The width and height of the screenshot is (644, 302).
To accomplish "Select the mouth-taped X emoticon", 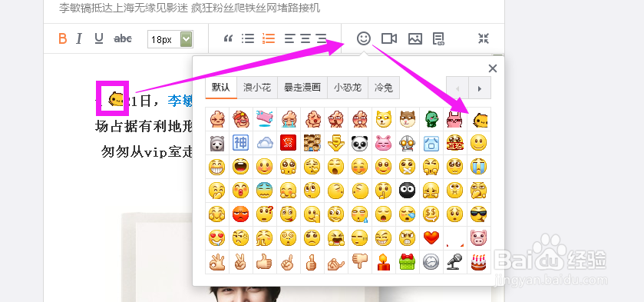I will tap(408, 167).
